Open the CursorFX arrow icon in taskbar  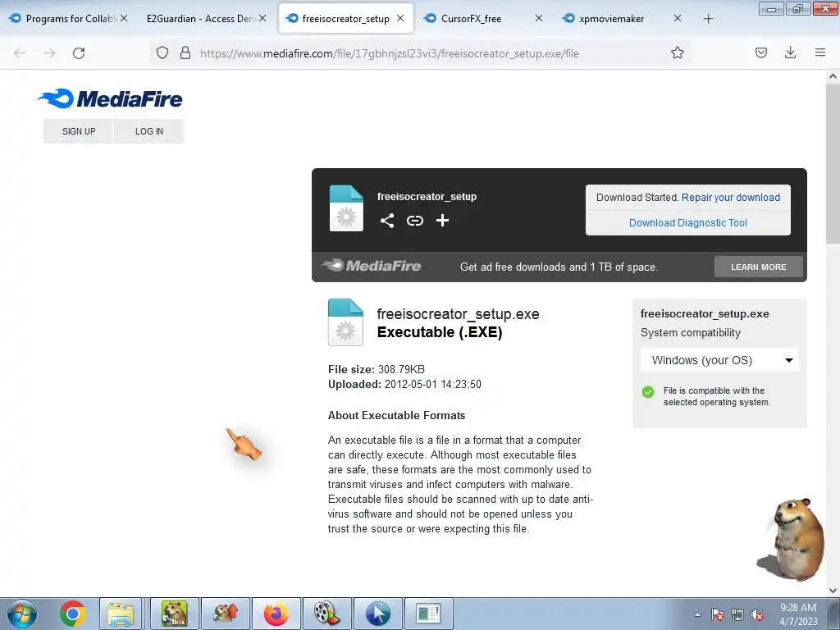377,614
